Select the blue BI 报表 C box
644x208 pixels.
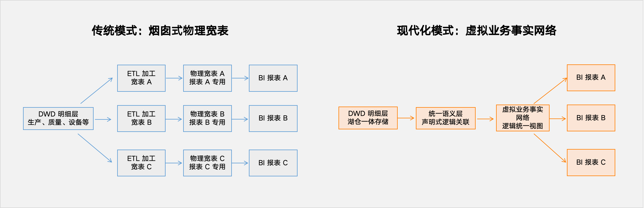[273, 163]
